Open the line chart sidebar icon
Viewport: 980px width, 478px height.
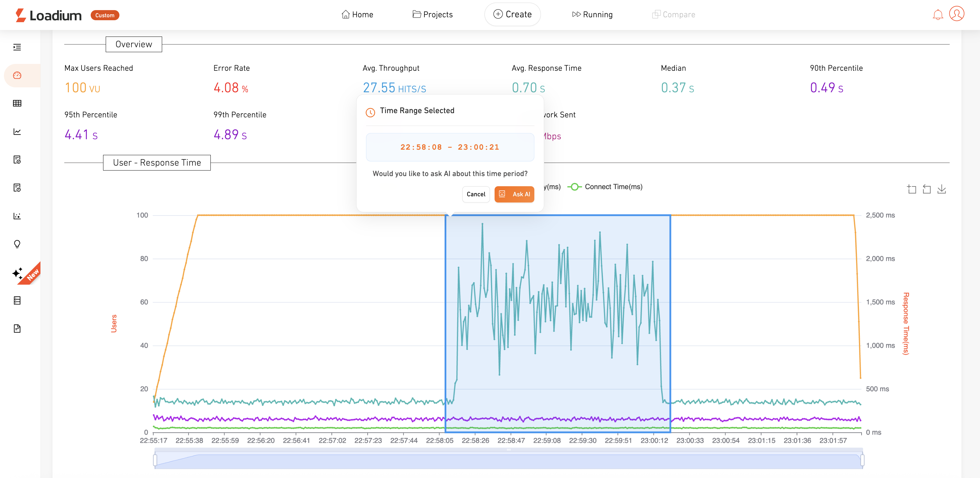click(17, 132)
